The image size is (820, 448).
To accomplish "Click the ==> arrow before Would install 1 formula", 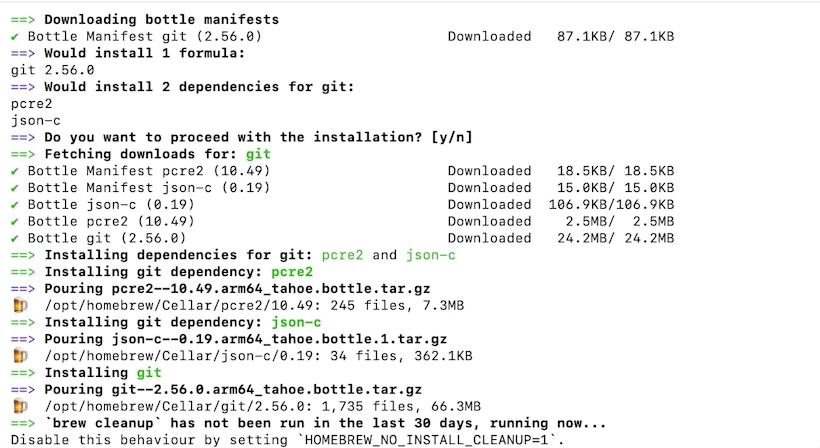I will click(23, 53).
